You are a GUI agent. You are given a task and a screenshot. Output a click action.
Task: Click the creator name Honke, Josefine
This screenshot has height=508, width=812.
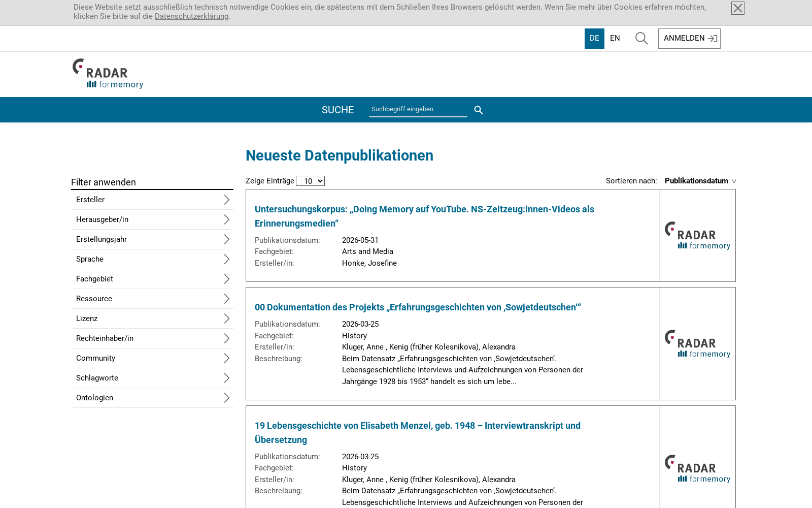(x=369, y=263)
